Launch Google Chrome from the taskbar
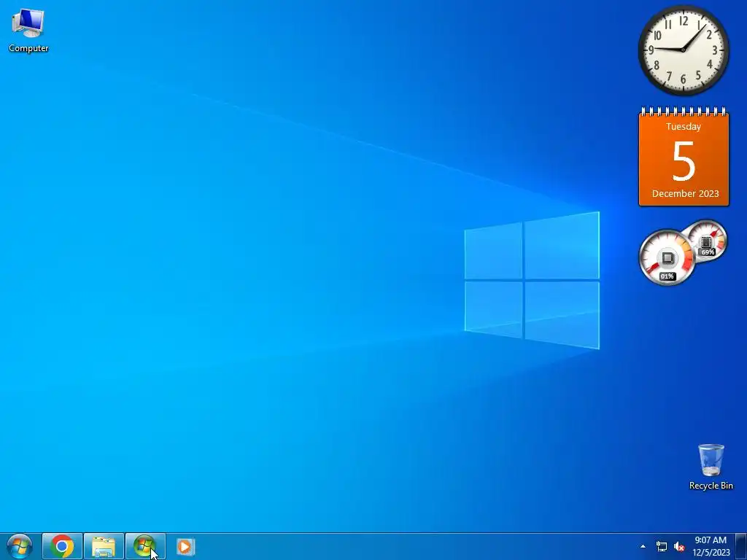The height and width of the screenshot is (560, 747). click(x=62, y=547)
